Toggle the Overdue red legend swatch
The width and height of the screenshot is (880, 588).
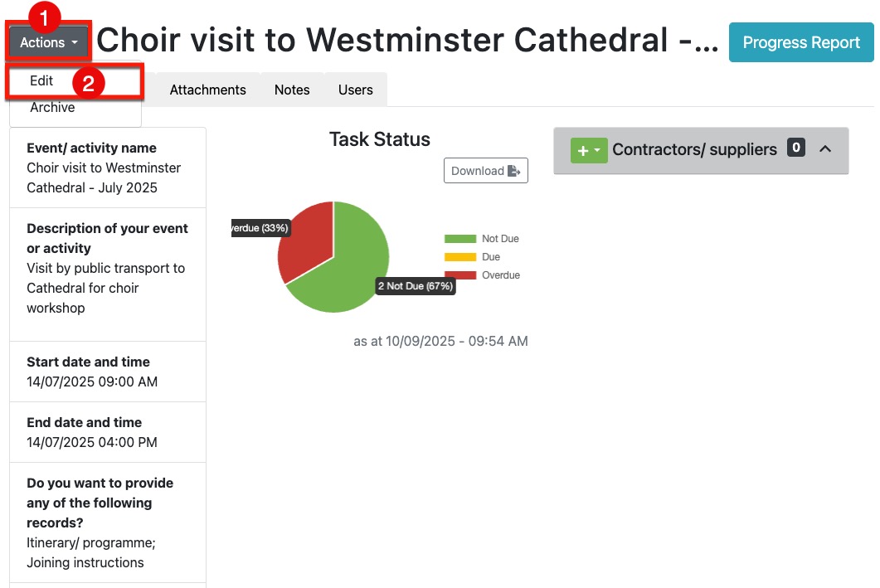click(x=460, y=275)
